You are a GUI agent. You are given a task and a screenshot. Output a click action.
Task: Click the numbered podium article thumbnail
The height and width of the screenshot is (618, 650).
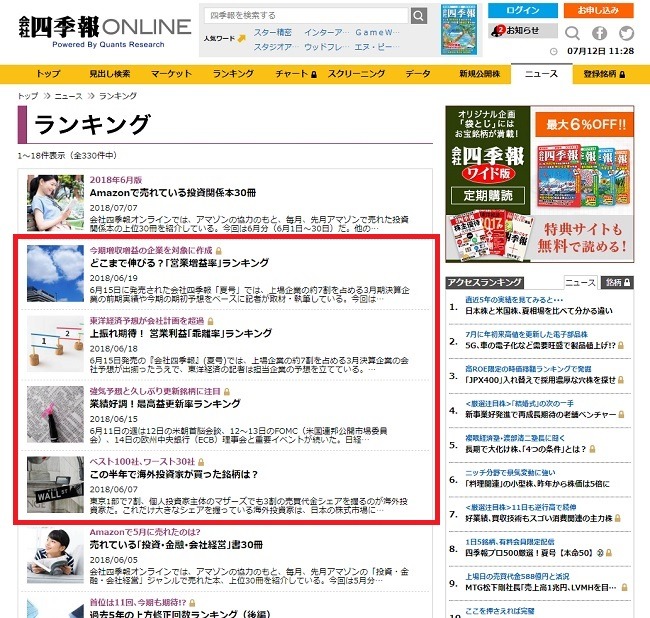[x=55, y=344]
